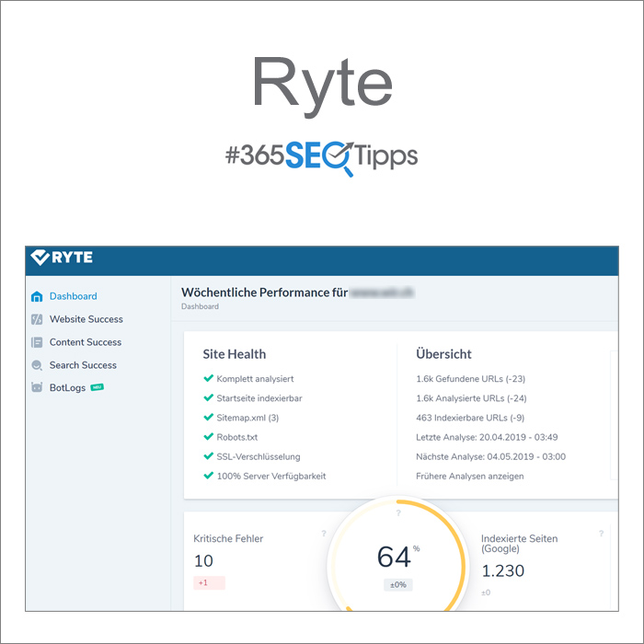Click the Komplett analysiert green checkmark
This screenshot has height=644, width=644.
(x=209, y=378)
